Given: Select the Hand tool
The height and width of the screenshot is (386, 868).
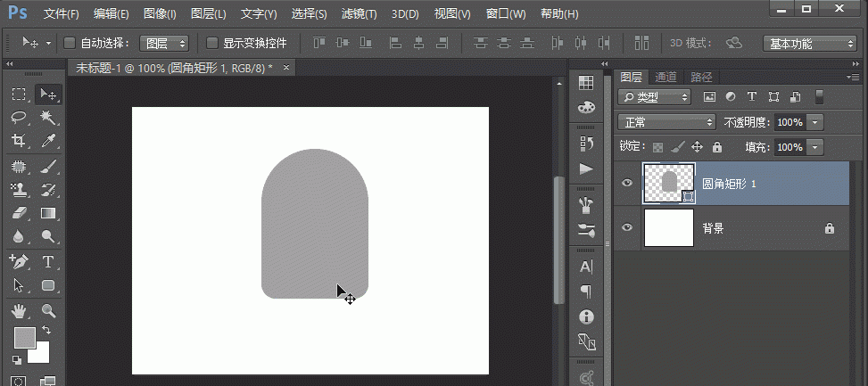Looking at the screenshot, I should click(19, 310).
